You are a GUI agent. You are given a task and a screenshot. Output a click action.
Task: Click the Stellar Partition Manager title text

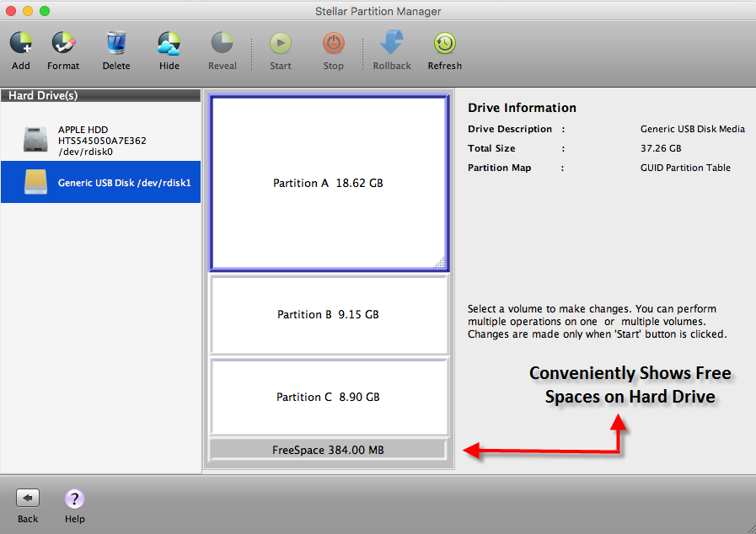[378, 11]
